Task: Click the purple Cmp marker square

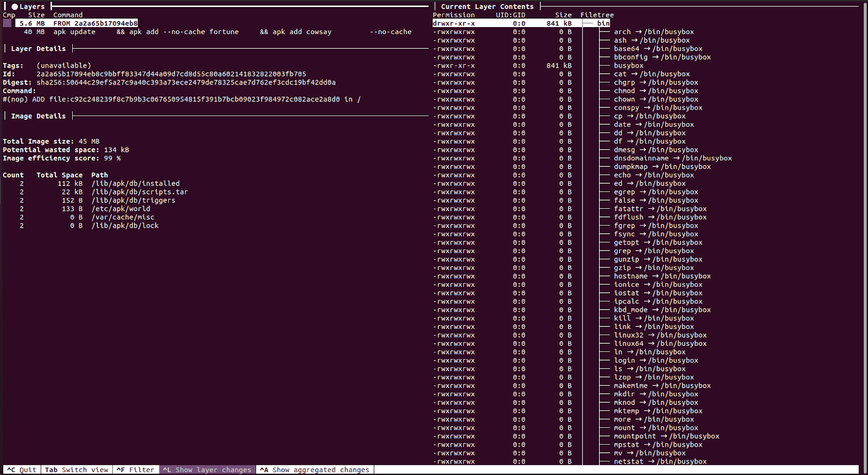Action: tap(7, 23)
